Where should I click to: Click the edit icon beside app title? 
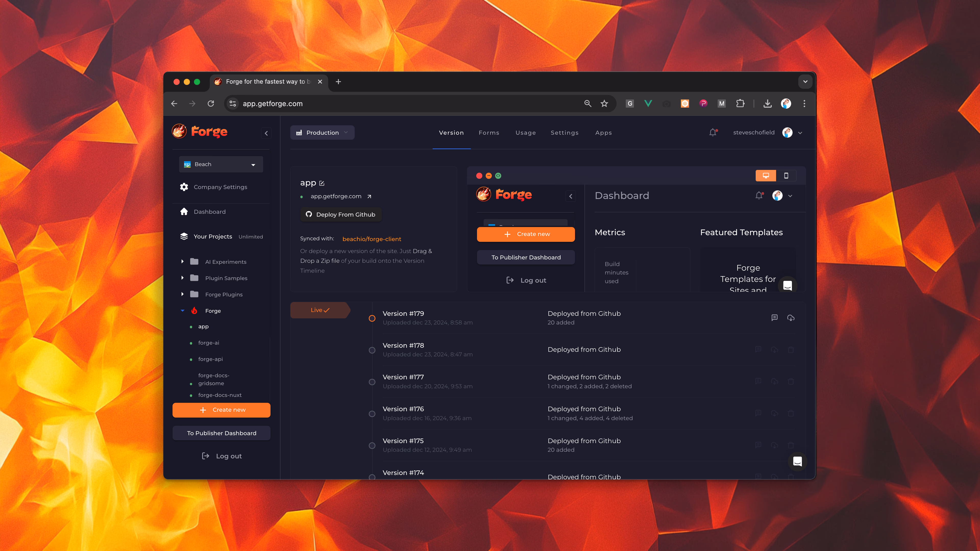tap(322, 183)
